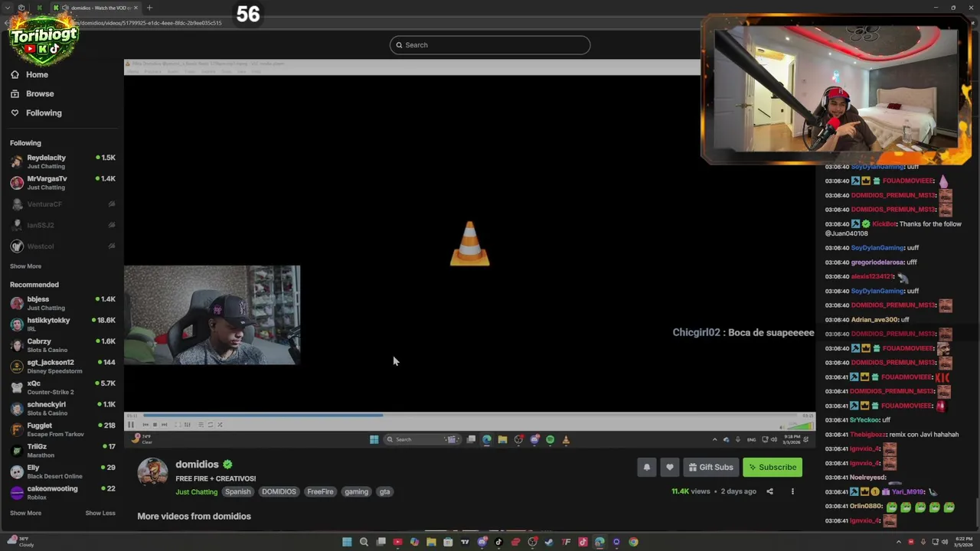Click the sgt_jackson12 channel avatar
The image size is (980, 551).
(17, 366)
